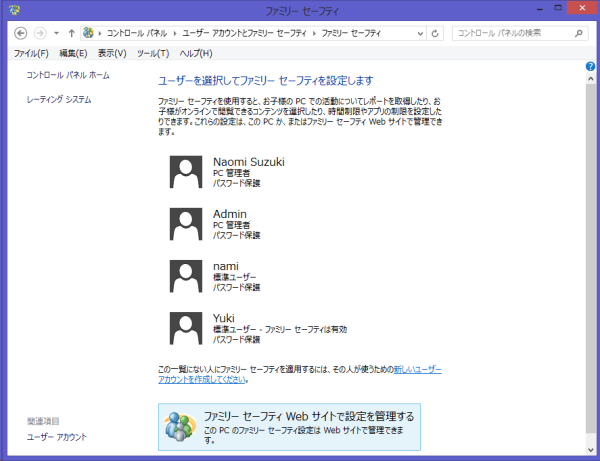Open the ツール(T) menu

coord(153,53)
